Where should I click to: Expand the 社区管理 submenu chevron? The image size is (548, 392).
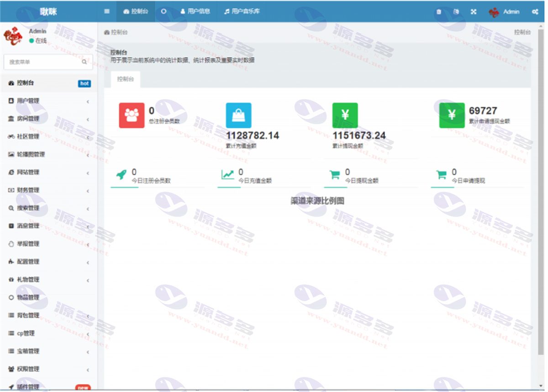[88, 137]
